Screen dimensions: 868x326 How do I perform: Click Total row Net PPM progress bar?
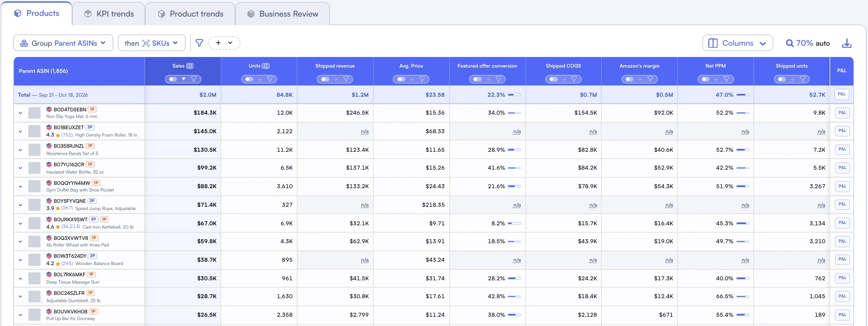(743, 95)
